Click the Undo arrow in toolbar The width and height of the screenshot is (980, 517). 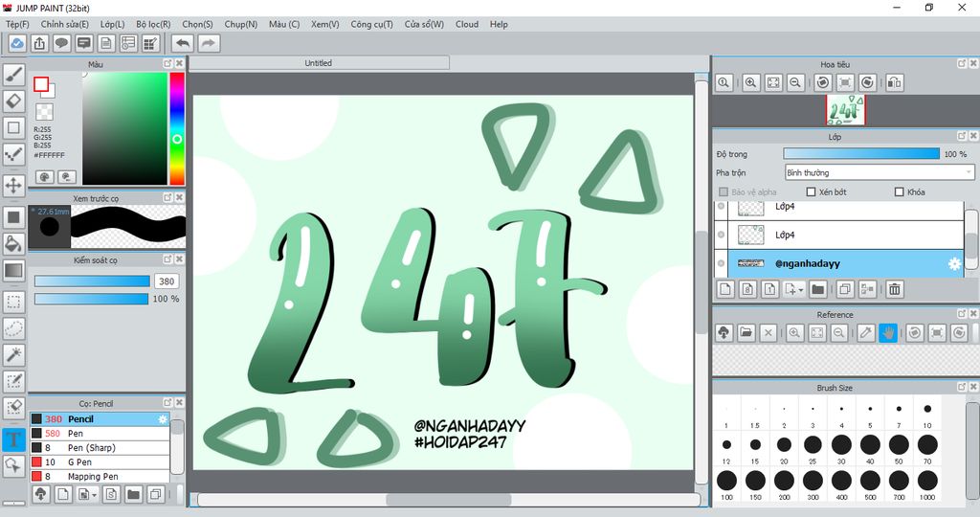[x=183, y=43]
